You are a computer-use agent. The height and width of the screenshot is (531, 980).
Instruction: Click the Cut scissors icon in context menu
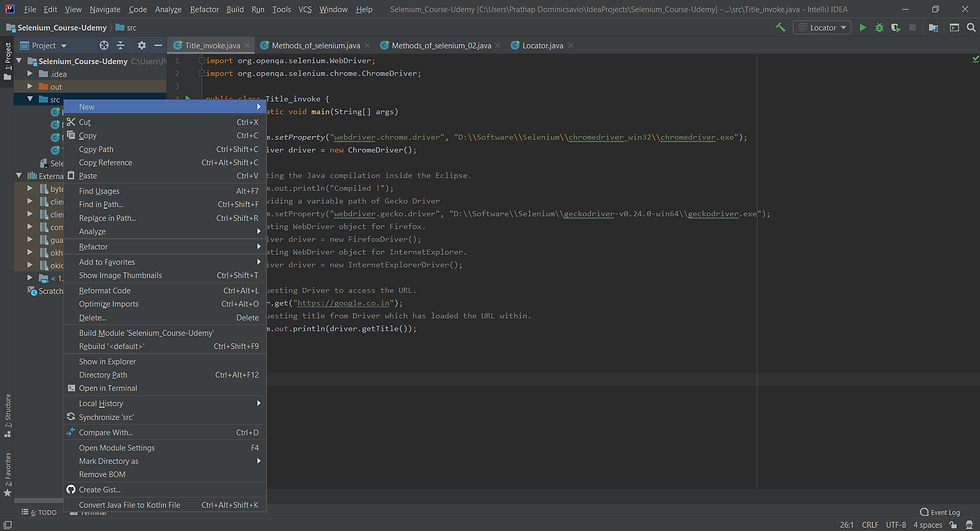71,122
